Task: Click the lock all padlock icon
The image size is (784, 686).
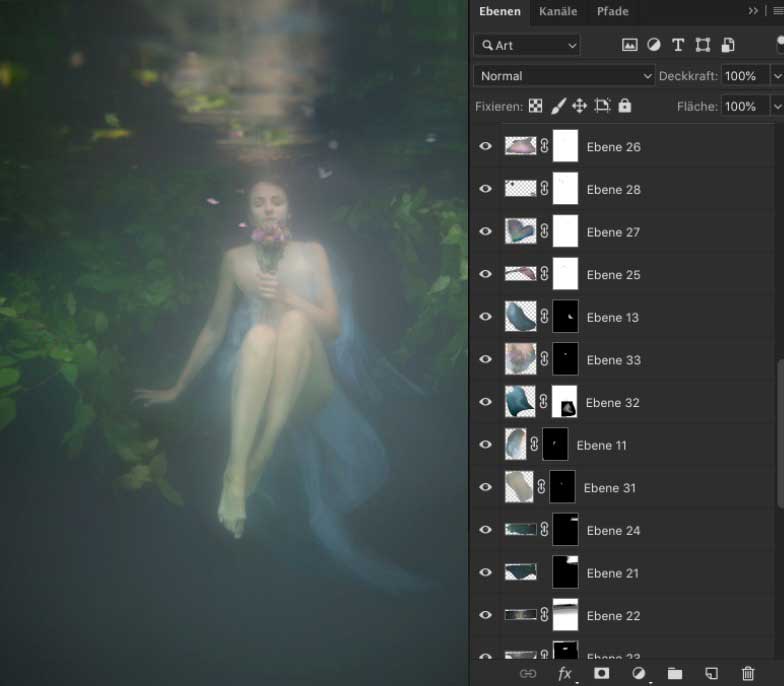Action: (x=625, y=106)
